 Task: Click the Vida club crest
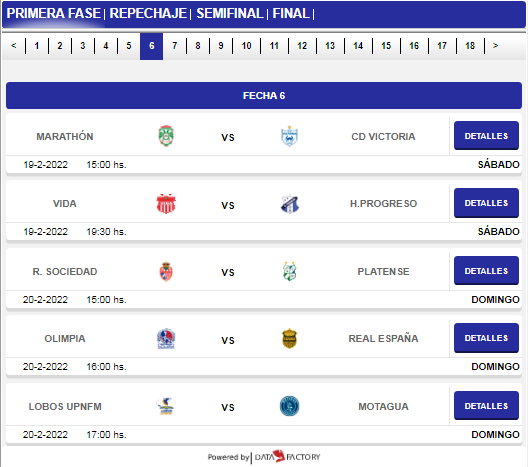click(166, 204)
